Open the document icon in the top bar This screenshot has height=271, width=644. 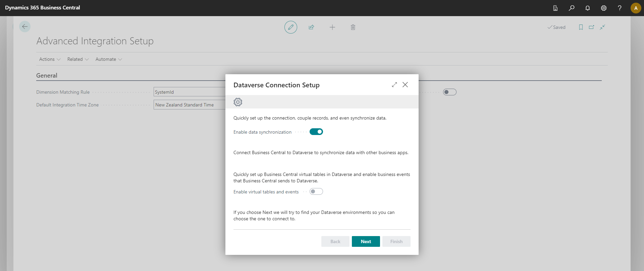click(555, 8)
